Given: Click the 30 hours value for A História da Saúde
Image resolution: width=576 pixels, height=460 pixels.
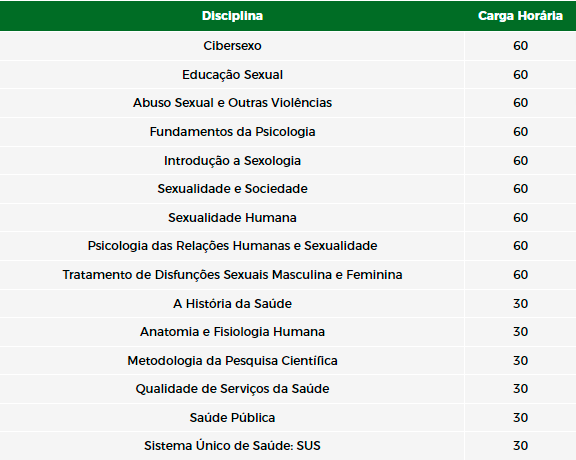Looking at the screenshot, I should (520, 303).
